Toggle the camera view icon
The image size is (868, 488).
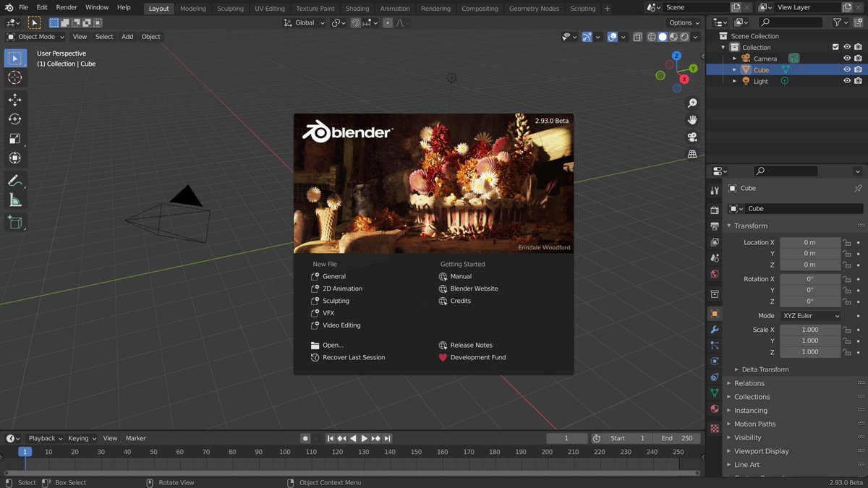[x=692, y=137]
